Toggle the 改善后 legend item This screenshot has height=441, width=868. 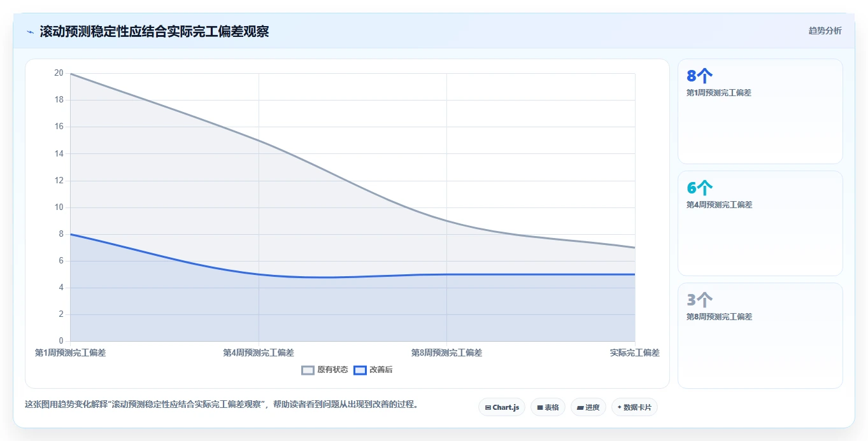pos(373,370)
